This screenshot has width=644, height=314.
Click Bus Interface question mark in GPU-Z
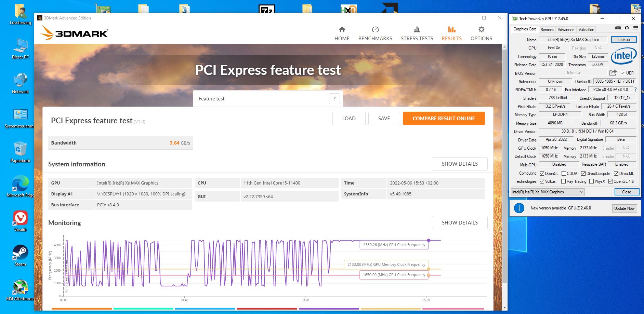(x=635, y=90)
